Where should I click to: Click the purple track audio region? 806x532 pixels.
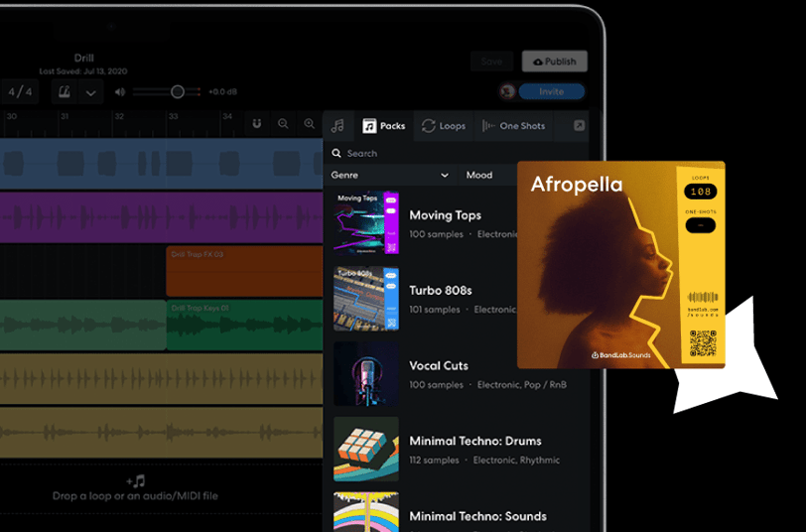click(162, 217)
